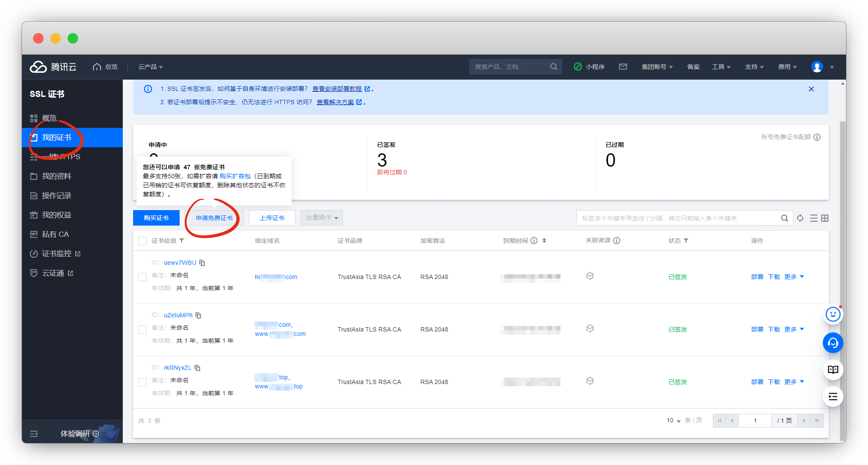Expand the 批量操作 dropdown
The width and height of the screenshot is (868, 465).
click(x=321, y=218)
